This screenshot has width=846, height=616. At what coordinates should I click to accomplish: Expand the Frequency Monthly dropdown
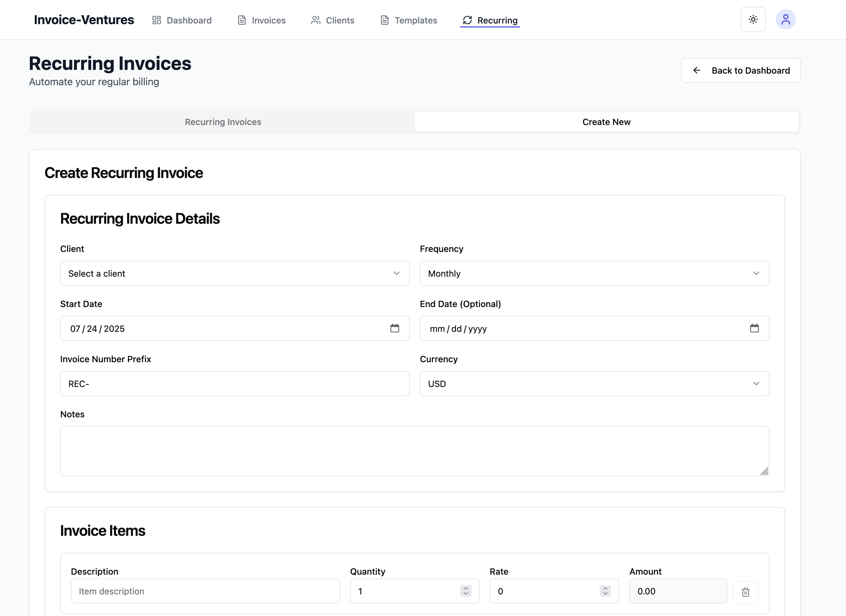click(x=594, y=274)
